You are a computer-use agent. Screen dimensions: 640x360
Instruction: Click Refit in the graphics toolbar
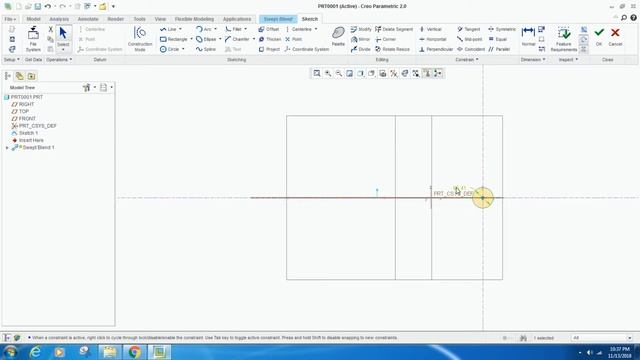317,73
